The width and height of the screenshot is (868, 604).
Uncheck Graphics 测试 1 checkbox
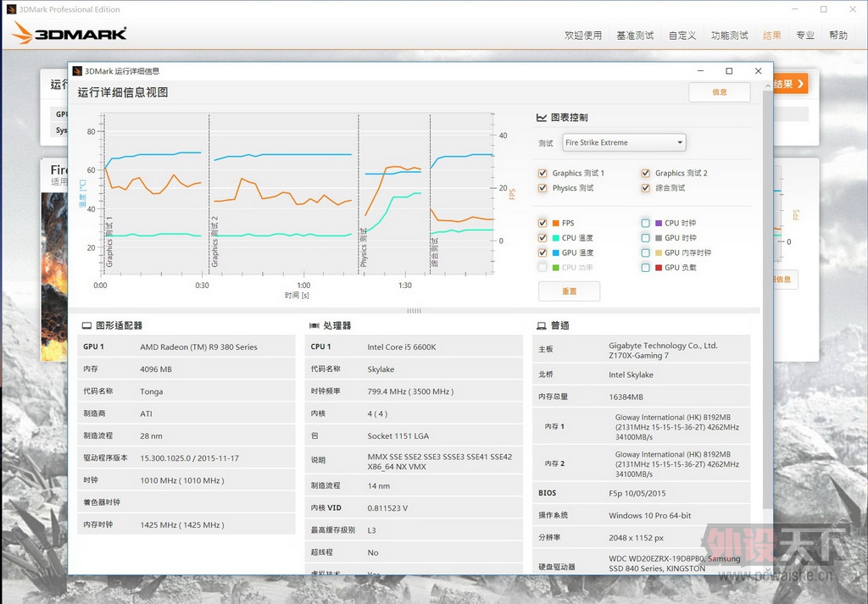click(542, 173)
